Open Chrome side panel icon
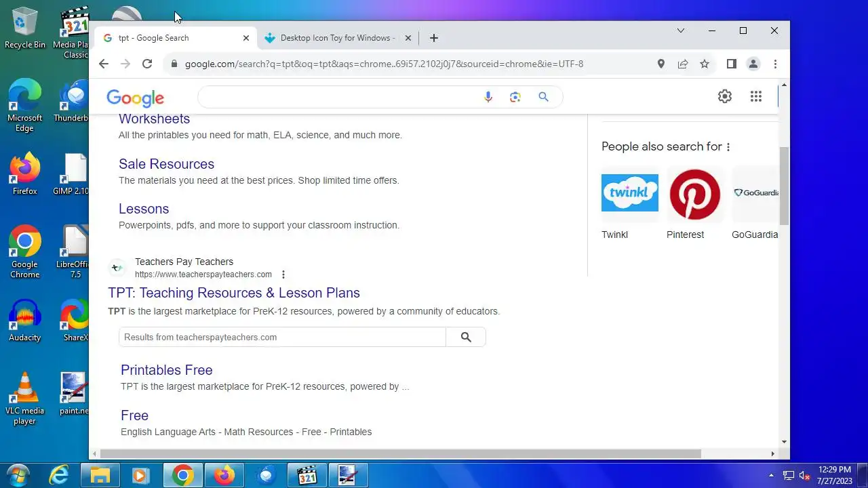868x488 pixels. pos(731,64)
